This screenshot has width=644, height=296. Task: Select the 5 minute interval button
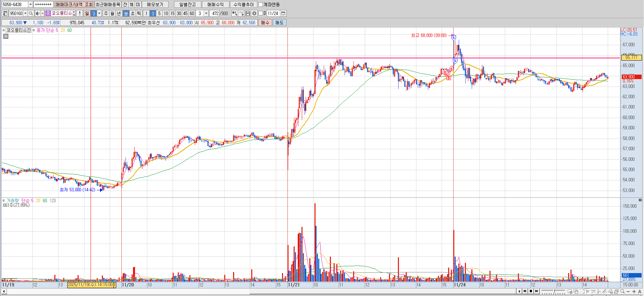click(159, 13)
